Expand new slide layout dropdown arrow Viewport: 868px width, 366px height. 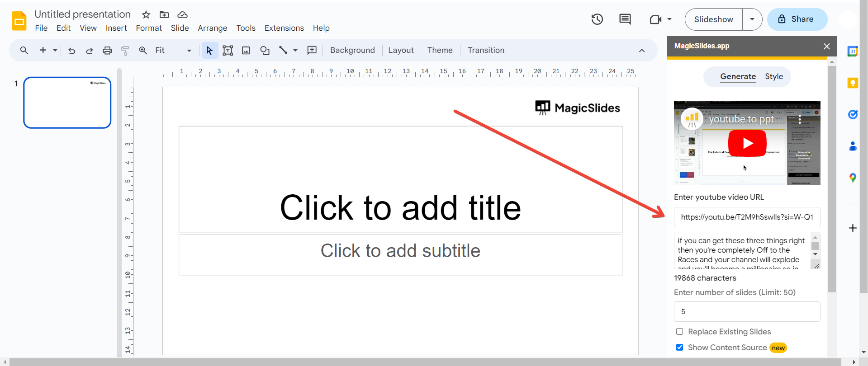click(x=55, y=50)
